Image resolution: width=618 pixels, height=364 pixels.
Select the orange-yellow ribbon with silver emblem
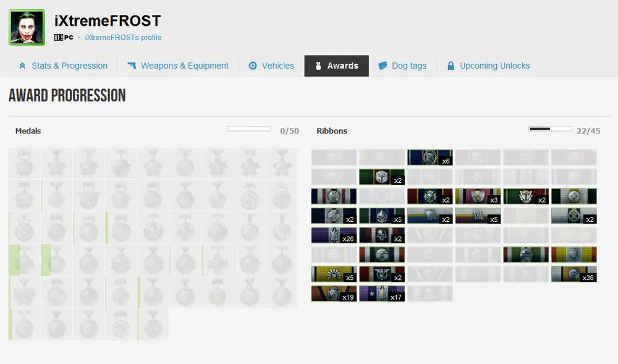(x=574, y=255)
